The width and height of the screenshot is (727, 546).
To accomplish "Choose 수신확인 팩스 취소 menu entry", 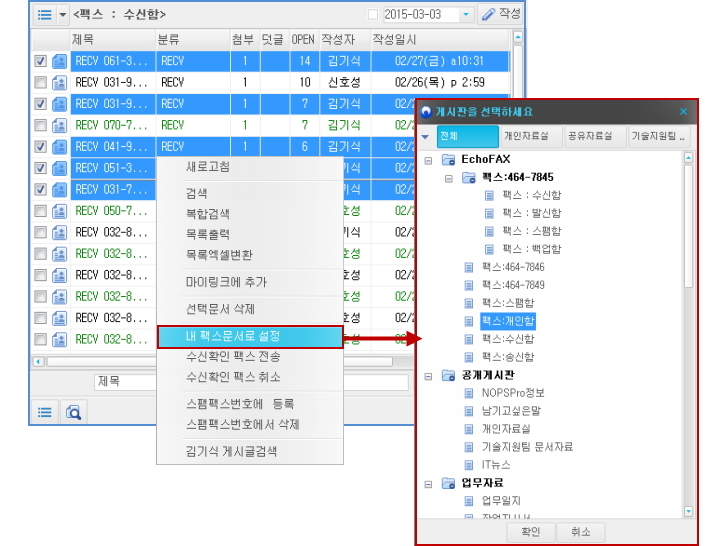I will 233,377.
